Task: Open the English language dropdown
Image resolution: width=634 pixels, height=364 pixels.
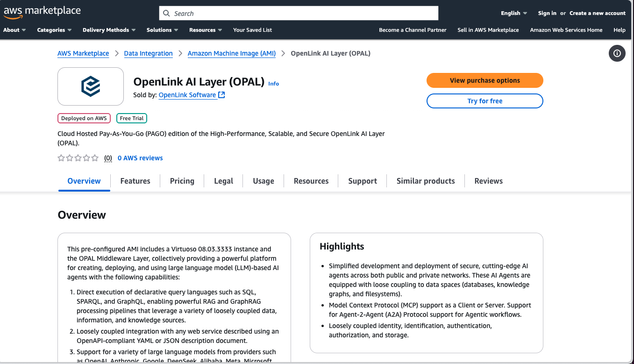Action: (x=514, y=13)
